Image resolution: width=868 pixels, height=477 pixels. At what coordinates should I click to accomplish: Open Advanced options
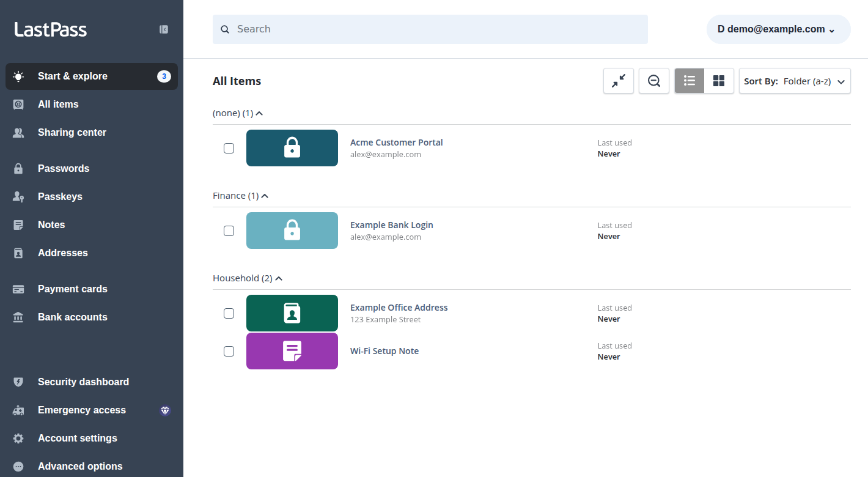[x=92, y=467]
